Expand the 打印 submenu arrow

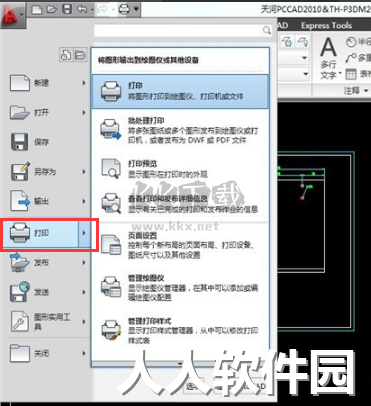point(84,233)
